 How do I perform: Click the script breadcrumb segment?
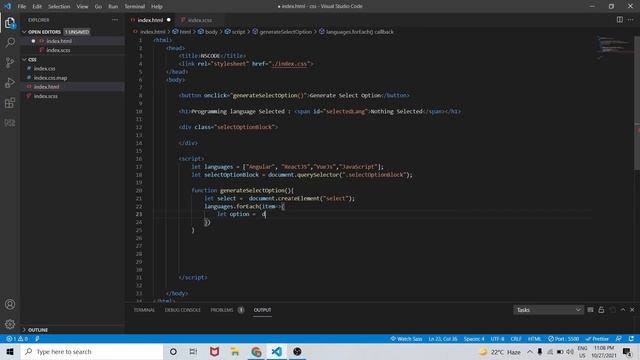pos(236,32)
